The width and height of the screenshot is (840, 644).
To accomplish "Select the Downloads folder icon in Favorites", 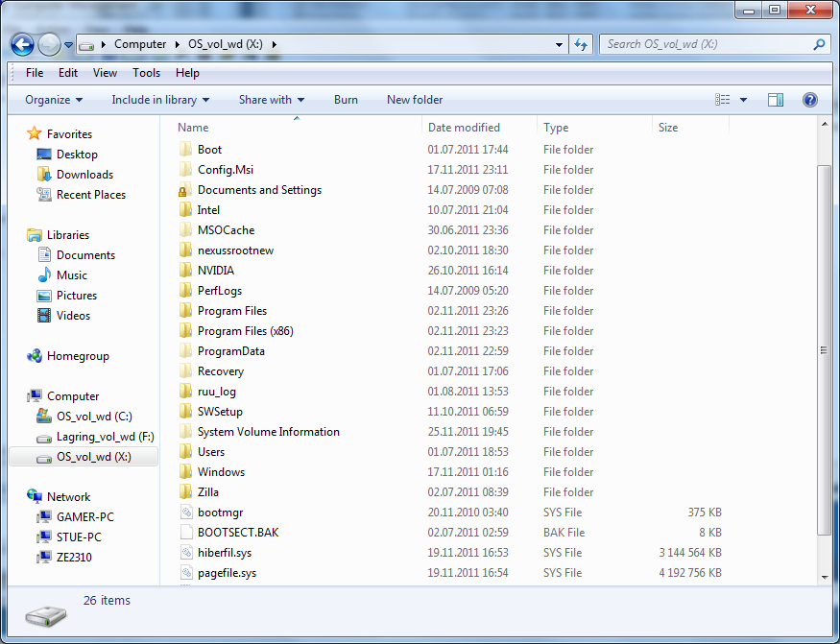I will (x=44, y=174).
